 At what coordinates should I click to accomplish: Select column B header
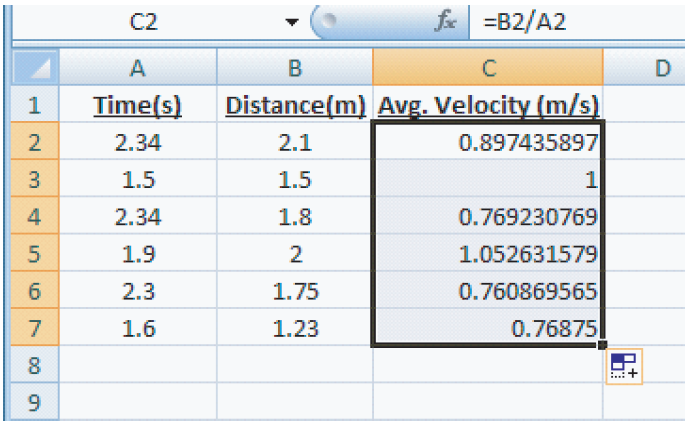[x=295, y=68]
